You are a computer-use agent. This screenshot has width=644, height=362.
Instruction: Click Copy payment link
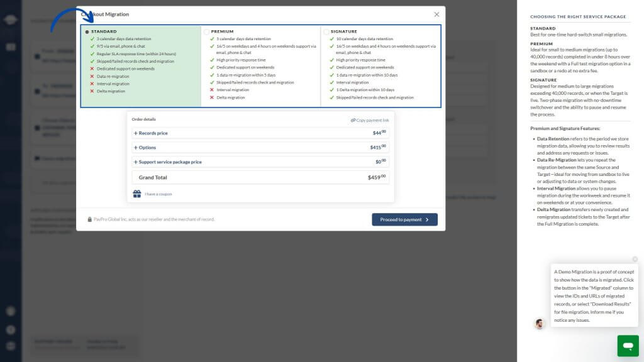click(x=372, y=120)
